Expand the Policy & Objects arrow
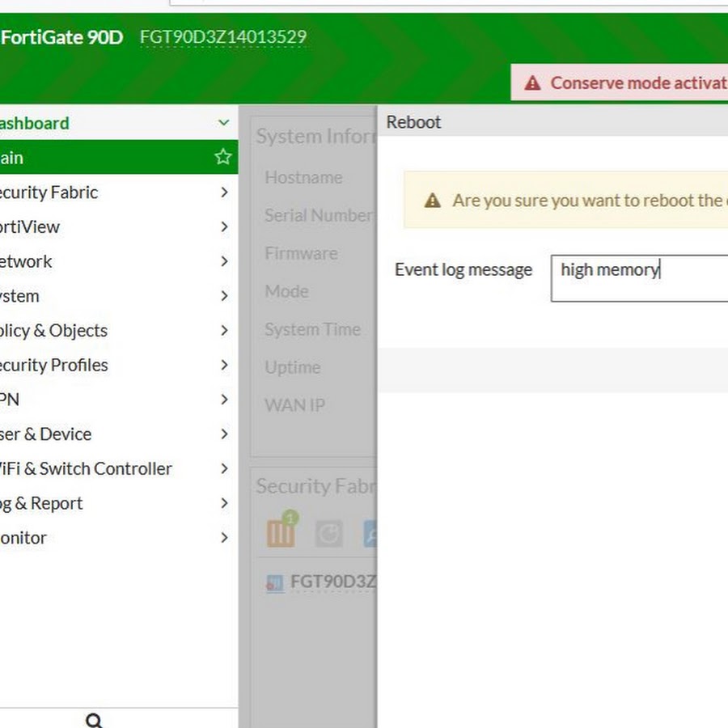The width and height of the screenshot is (728, 728). coord(224,331)
